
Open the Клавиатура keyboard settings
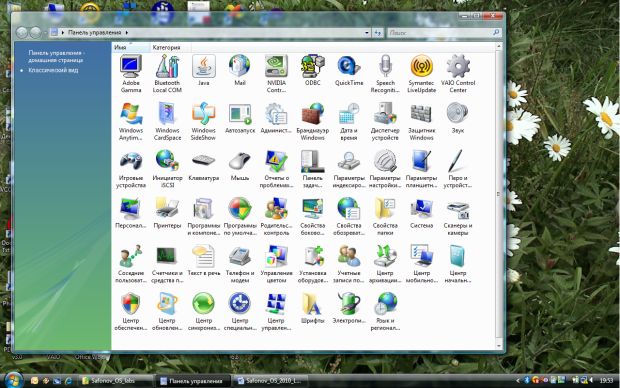(x=204, y=166)
